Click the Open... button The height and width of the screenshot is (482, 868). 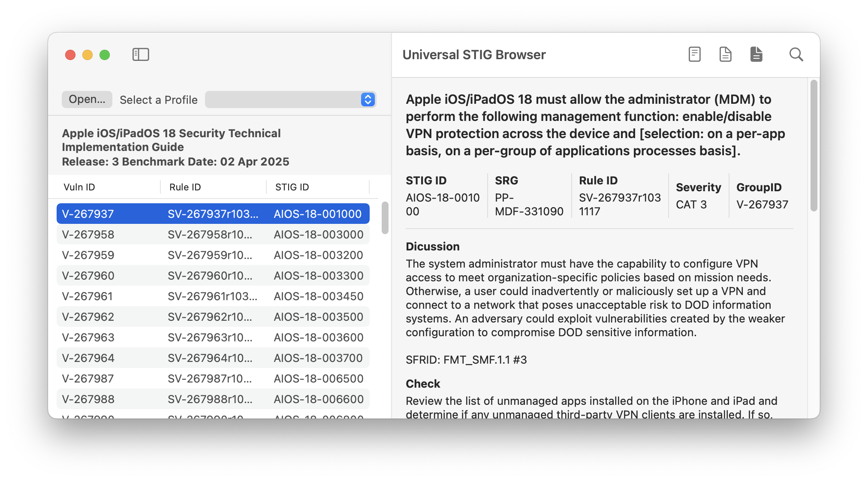tap(87, 99)
